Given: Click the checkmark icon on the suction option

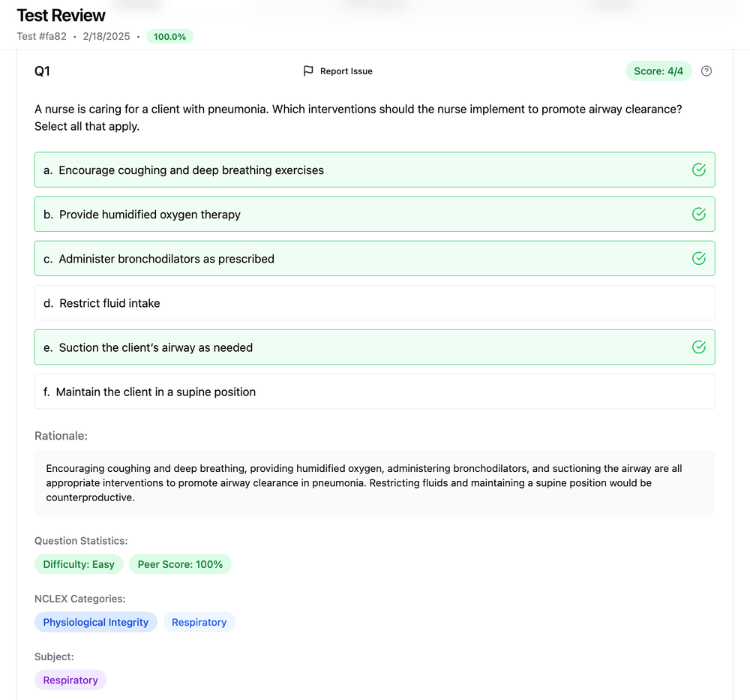Looking at the screenshot, I should click(698, 347).
